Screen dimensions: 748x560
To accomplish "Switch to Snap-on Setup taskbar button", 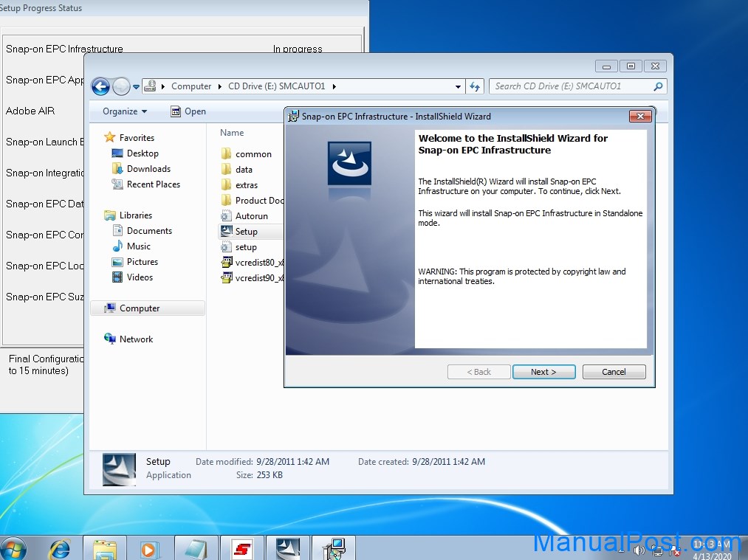I will (288, 549).
